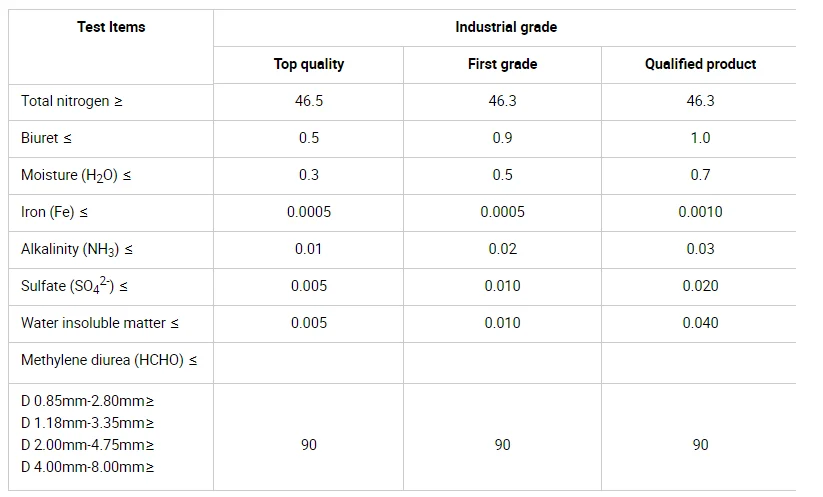The image size is (823, 497).
Task: Select the "D 0.85mm-2.80mm≥" size line
Action: tap(88, 401)
